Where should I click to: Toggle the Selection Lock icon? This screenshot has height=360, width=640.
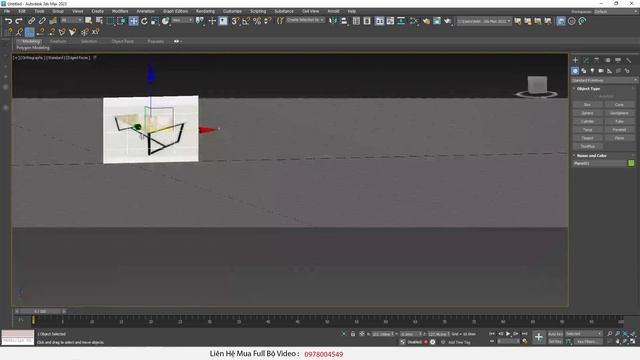[x=353, y=334]
